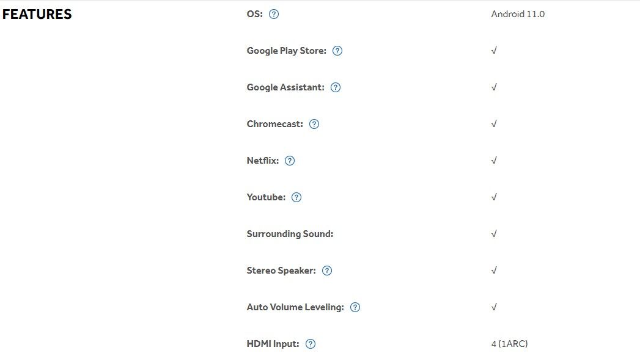The width and height of the screenshot is (640, 364).
Task: Open the help icon next to Youtube
Action: click(x=296, y=197)
